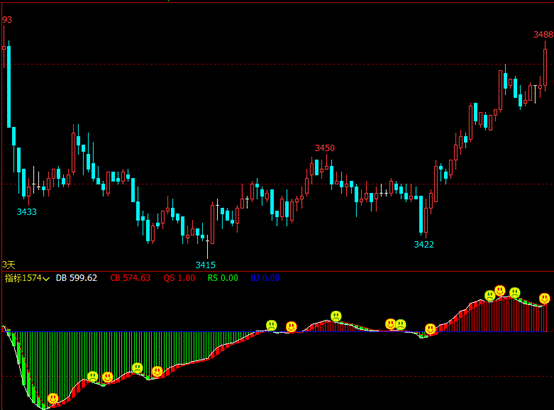Click the last sad face before the final smiley

coord(515,292)
